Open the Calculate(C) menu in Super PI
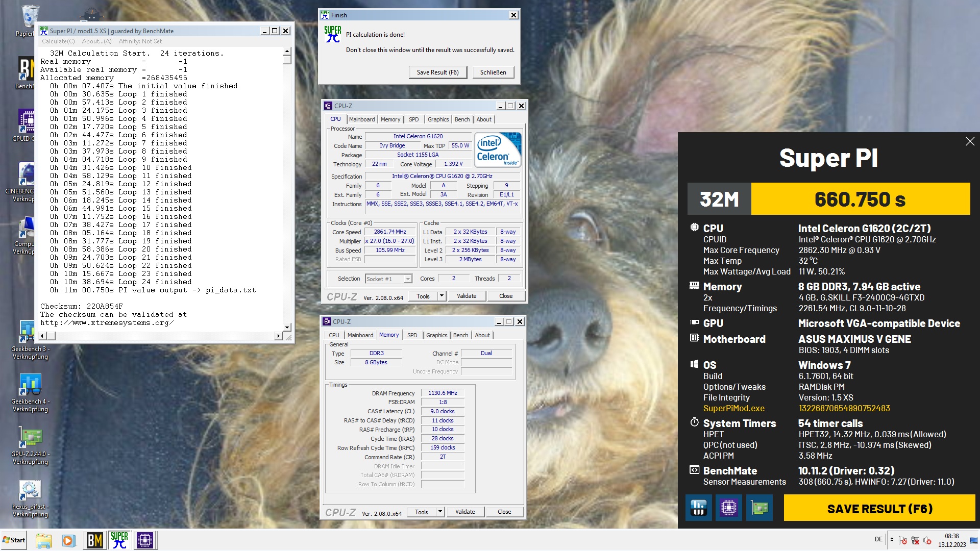The image size is (980, 551). [x=58, y=41]
